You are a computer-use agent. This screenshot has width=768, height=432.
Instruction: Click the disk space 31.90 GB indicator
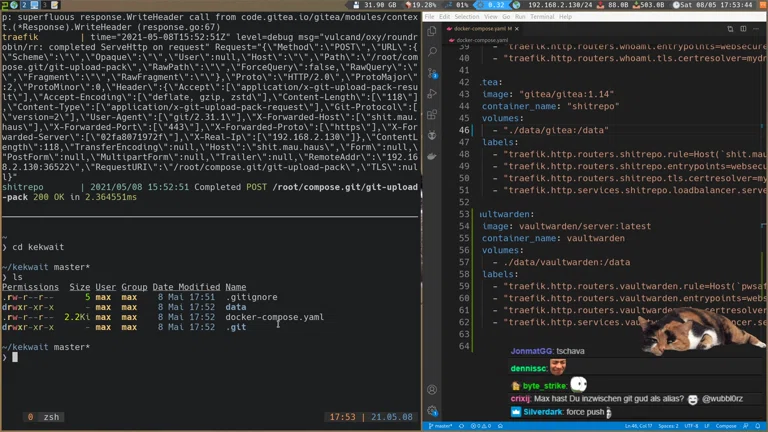[375, 5]
